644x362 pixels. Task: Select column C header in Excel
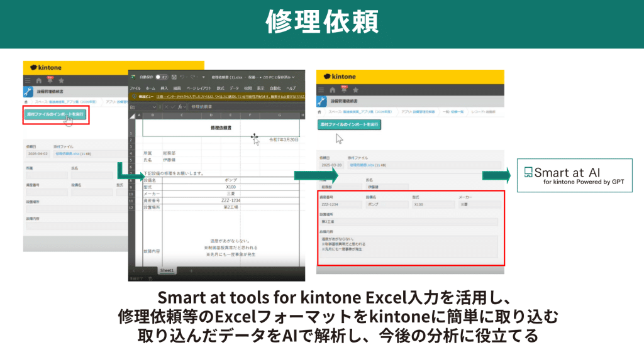(x=182, y=116)
